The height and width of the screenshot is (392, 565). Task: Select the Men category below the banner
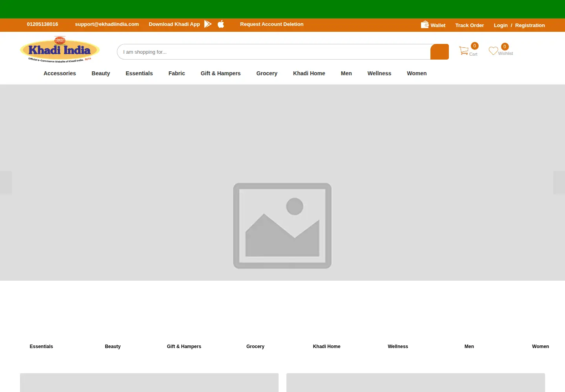pyautogui.click(x=469, y=347)
